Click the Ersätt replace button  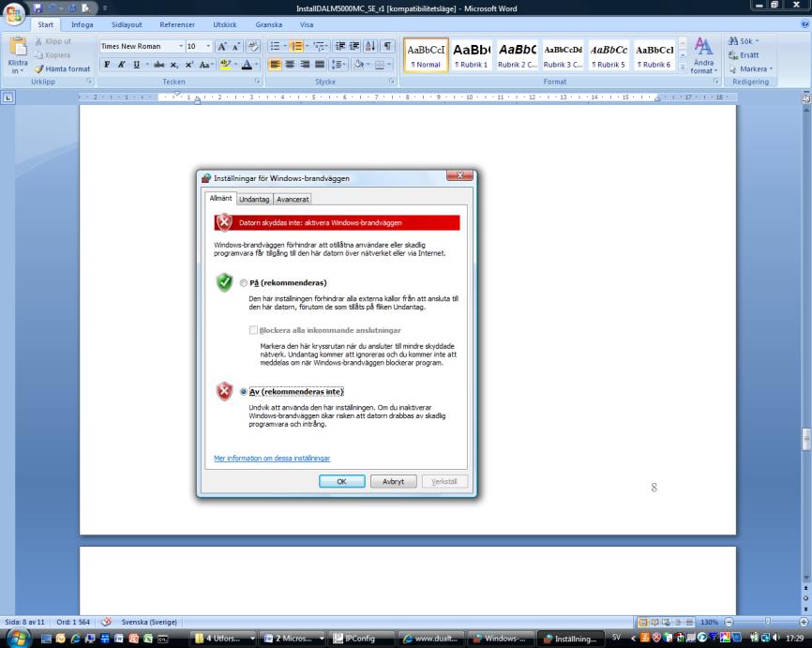point(744,55)
